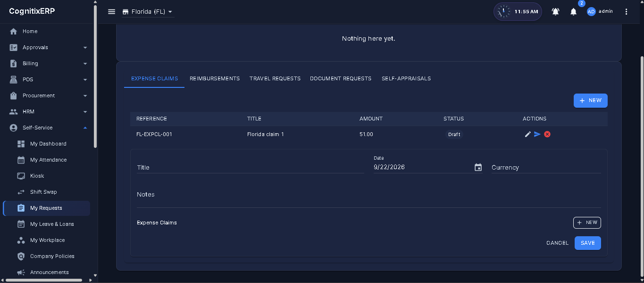Viewport: 644px width, 283px height.
Task: Switch to the Travel Requests tab
Action: [x=275, y=78]
